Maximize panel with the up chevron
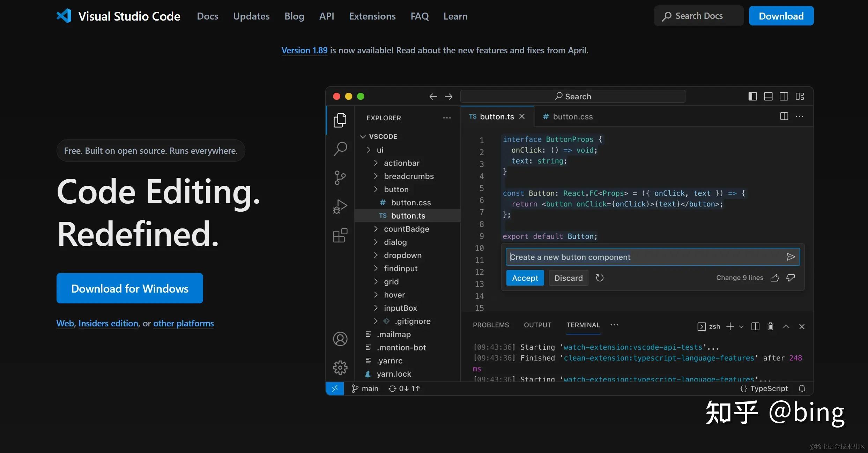 (x=786, y=326)
